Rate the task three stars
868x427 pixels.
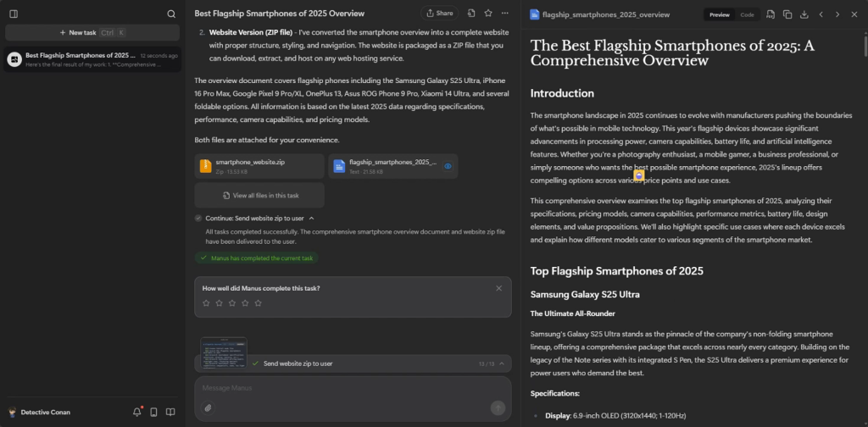click(x=232, y=303)
